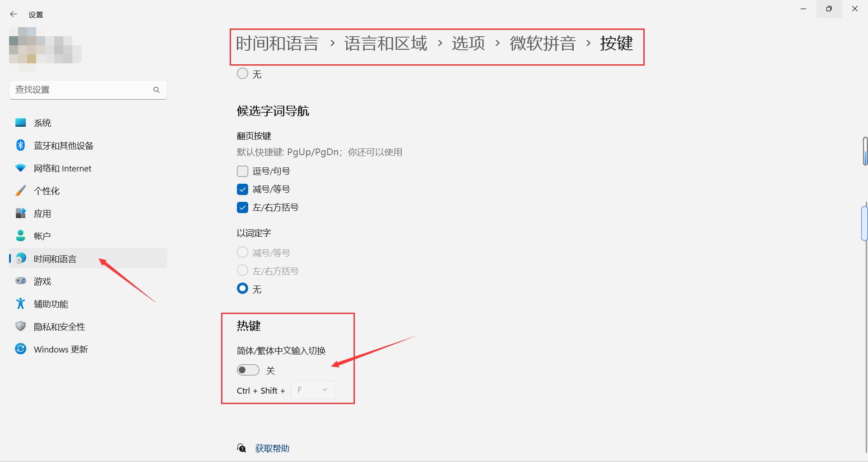Click the shield icon for 隐私和安全性
Viewport: 868px width, 462px height.
20,326
